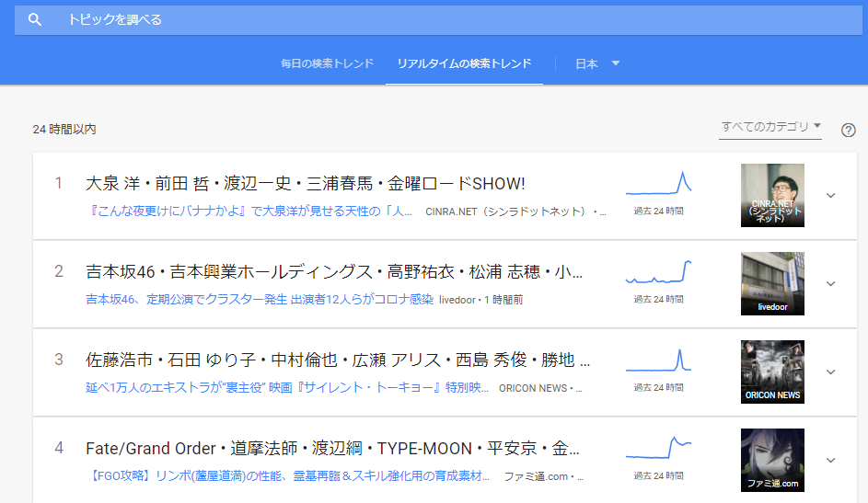The image size is (868, 503).
Task: Click the ORICON NEWS thumbnail
Action: click(x=772, y=372)
